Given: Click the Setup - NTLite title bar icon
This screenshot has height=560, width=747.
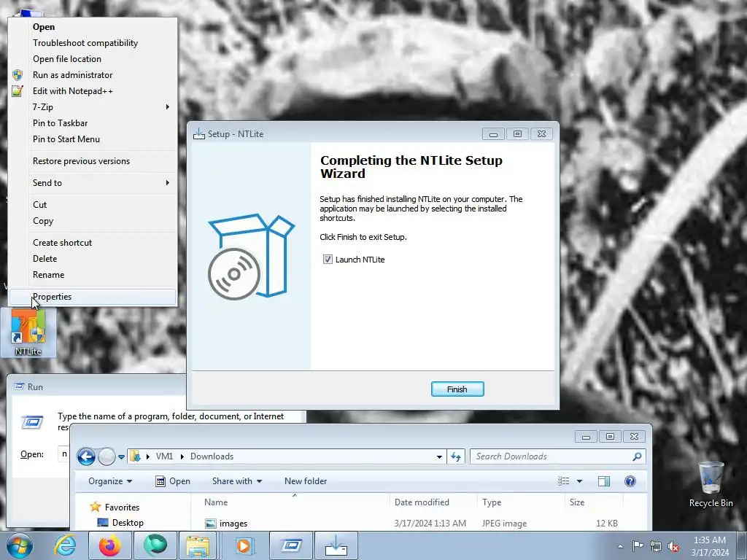Looking at the screenshot, I should [x=198, y=134].
